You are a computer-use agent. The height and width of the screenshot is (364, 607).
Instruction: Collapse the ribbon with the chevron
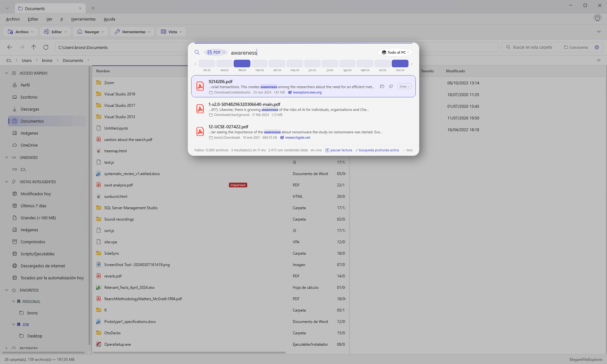point(599,32)
